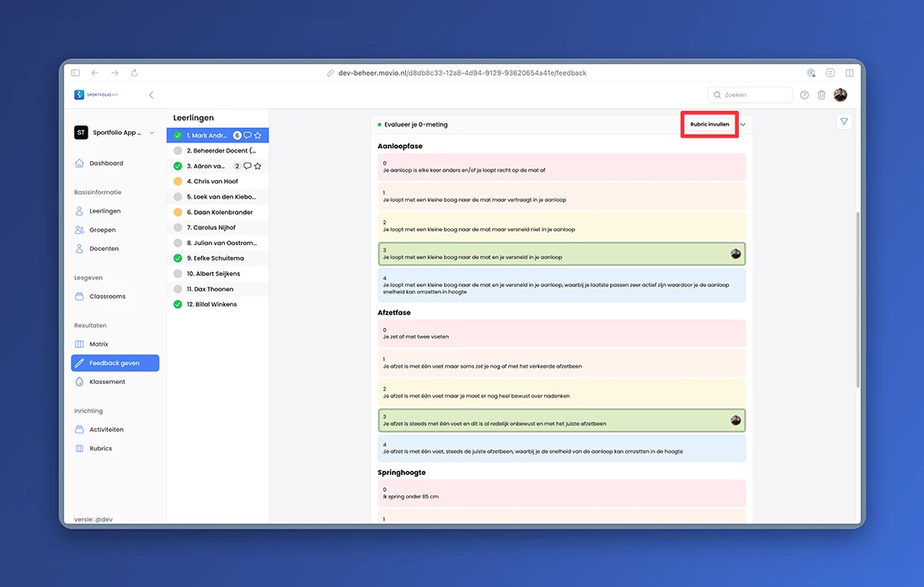The image size is (924, 587).
Task: Select student 10. Albert Seijkens
Action: coord(217,274)
